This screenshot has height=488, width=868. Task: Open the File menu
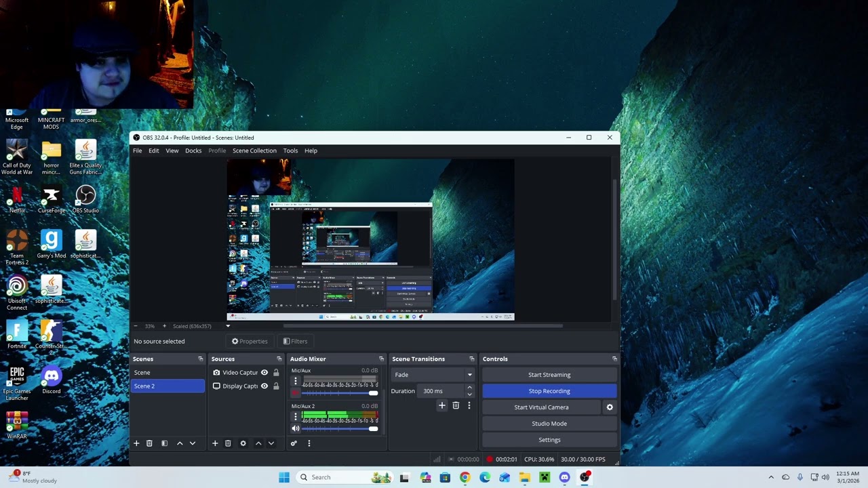click(138, 150)
